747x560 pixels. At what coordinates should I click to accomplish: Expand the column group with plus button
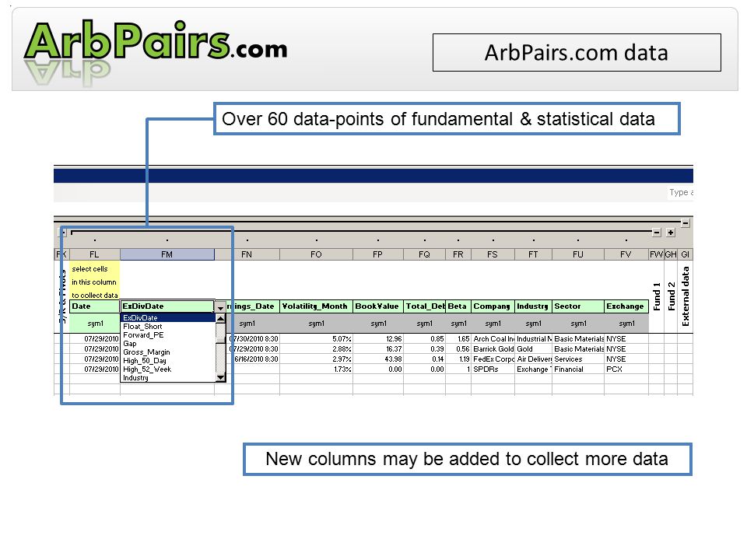click(671, 233)
